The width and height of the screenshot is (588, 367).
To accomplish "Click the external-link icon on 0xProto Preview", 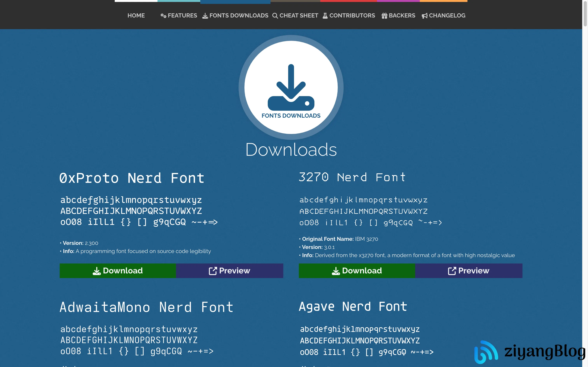I will [x=213, y=271].
